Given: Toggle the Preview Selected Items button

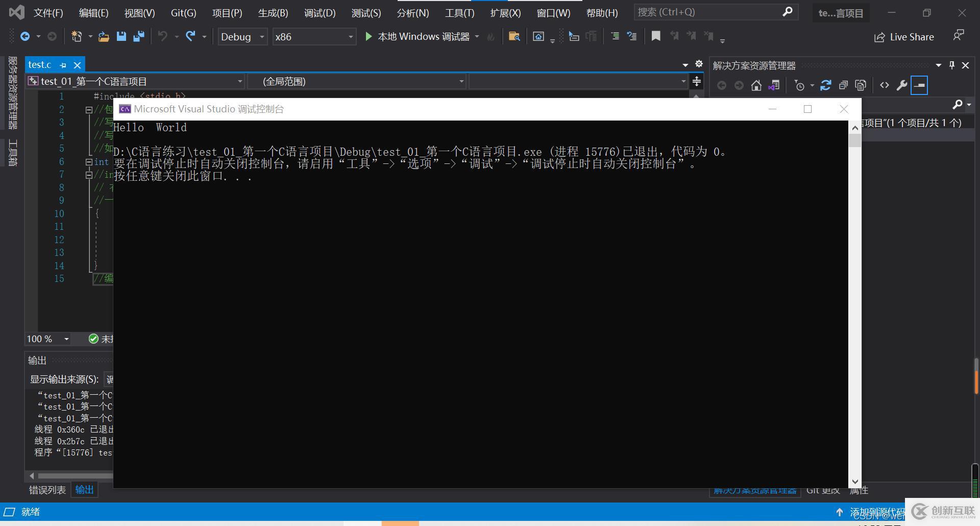Looking at the screenshot, I should point(919,85).
